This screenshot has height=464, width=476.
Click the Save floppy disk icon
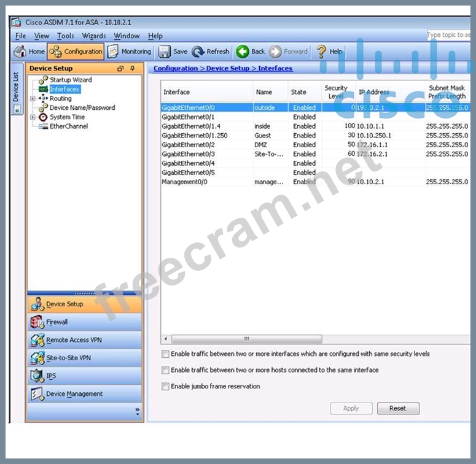(x=165, y=52)
